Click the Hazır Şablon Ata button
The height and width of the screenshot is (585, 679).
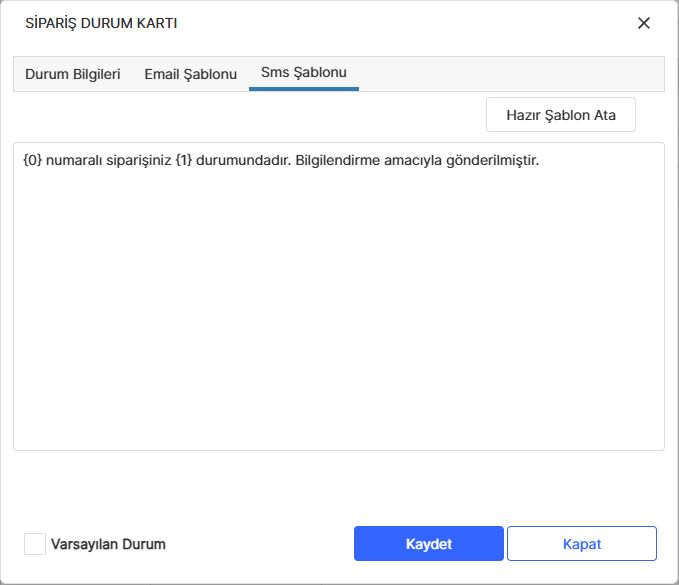pyautogui.click(x=560, y=115)
